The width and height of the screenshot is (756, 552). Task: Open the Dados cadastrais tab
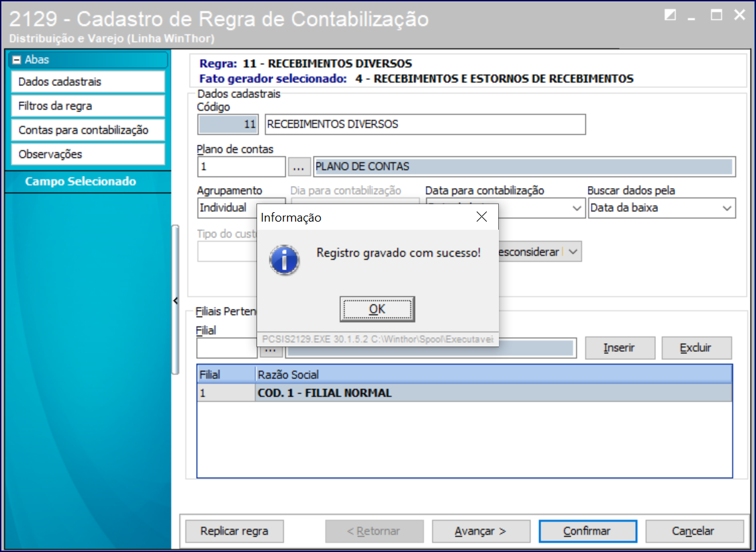[x=88, y=81]
